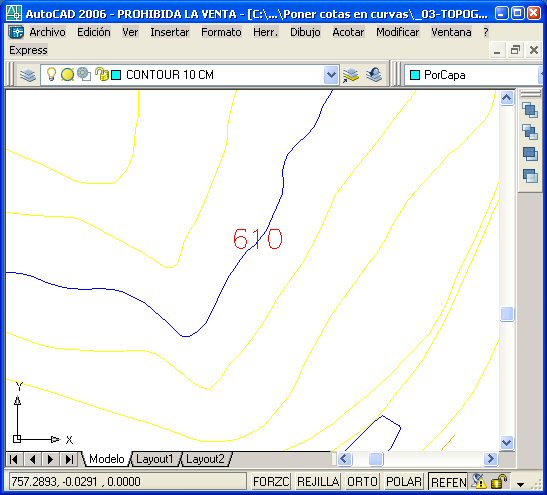Toggle the POLAR tracking button
The height and width of the screenshot is (495, 547).
click(x=404, y=482)
